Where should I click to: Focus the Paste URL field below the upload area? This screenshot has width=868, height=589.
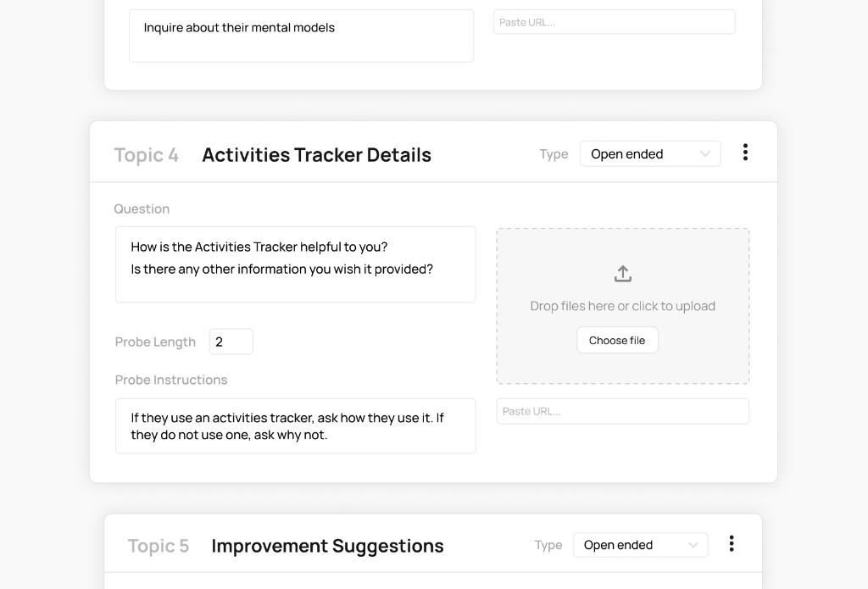(622, 411)
